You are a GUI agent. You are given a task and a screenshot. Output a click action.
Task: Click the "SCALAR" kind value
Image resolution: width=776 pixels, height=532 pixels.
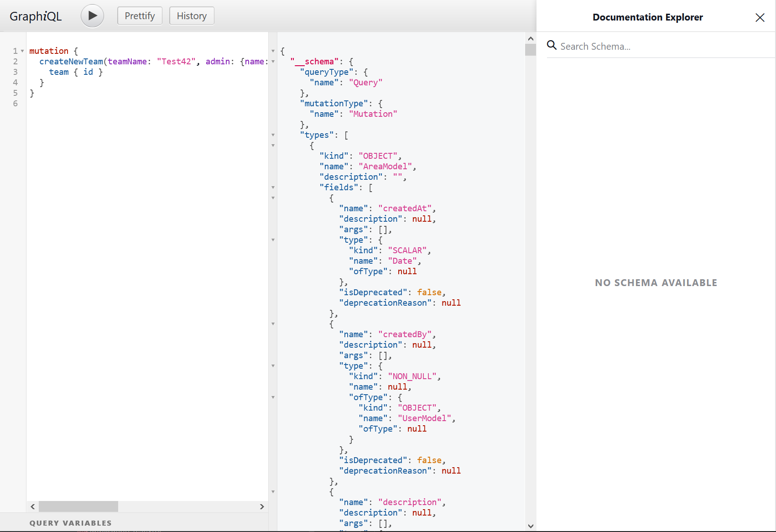point(407,250)
